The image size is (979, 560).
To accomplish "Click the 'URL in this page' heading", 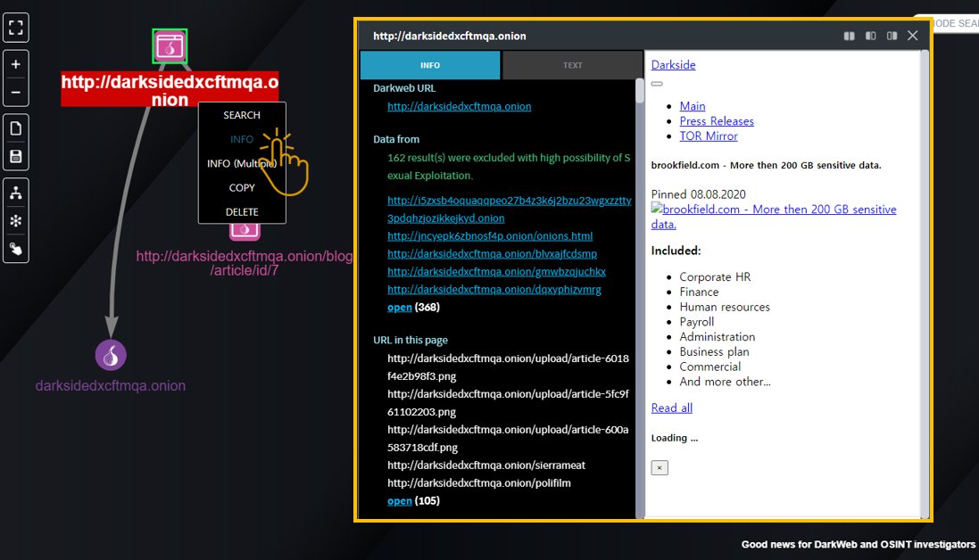I will (x=411, y=340).
